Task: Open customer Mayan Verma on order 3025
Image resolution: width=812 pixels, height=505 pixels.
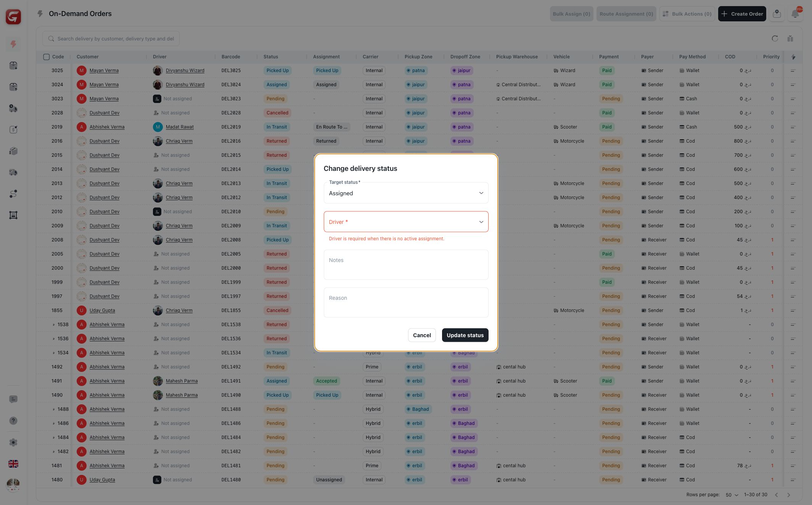Action: tap(104, 71)
